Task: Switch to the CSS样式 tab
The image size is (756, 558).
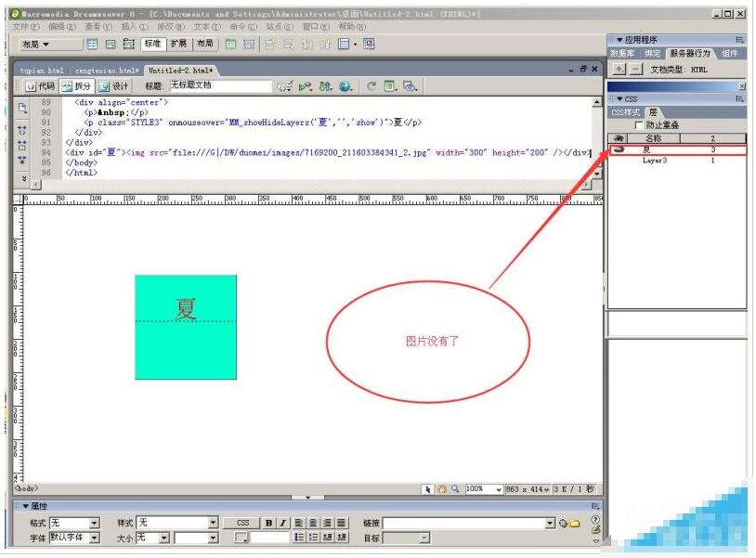Action: [625, 112]
